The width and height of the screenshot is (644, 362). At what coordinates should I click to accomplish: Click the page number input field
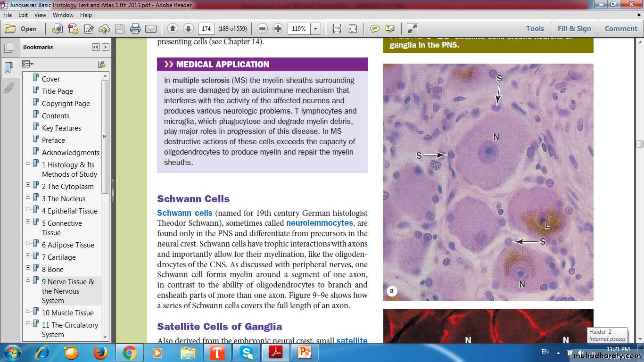pyautogui.click(x=206, y=29)
